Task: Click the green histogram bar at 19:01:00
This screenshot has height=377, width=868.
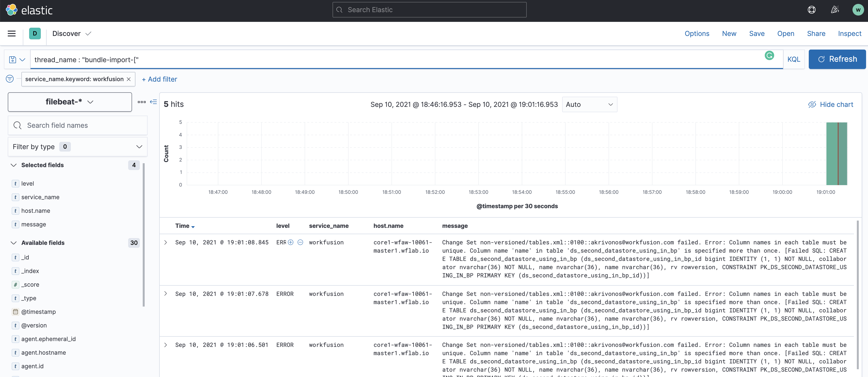Action: pyautogui.click(x=836, y=154)
